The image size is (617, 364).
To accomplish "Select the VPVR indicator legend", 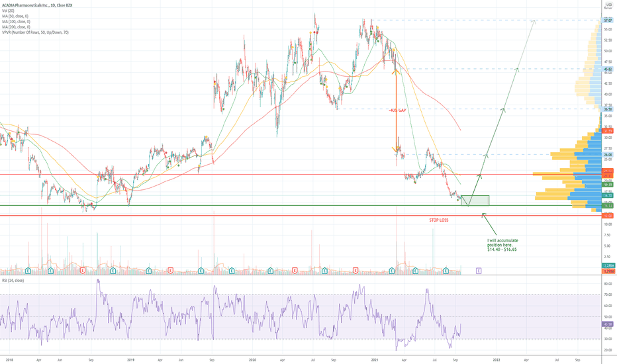I will tap(35, 32).
